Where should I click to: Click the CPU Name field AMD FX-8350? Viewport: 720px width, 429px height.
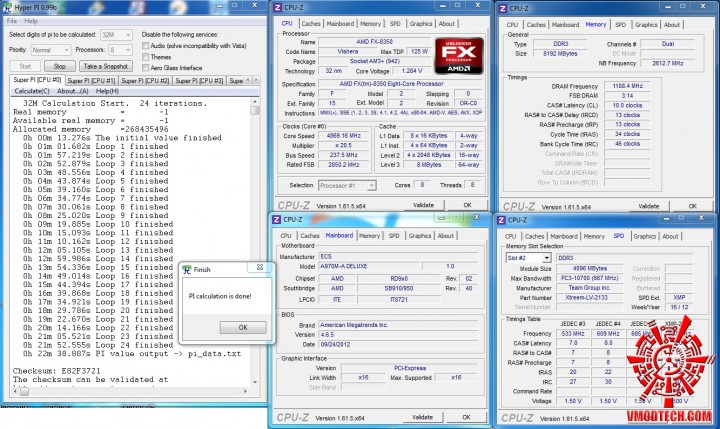tap(374, 42)
